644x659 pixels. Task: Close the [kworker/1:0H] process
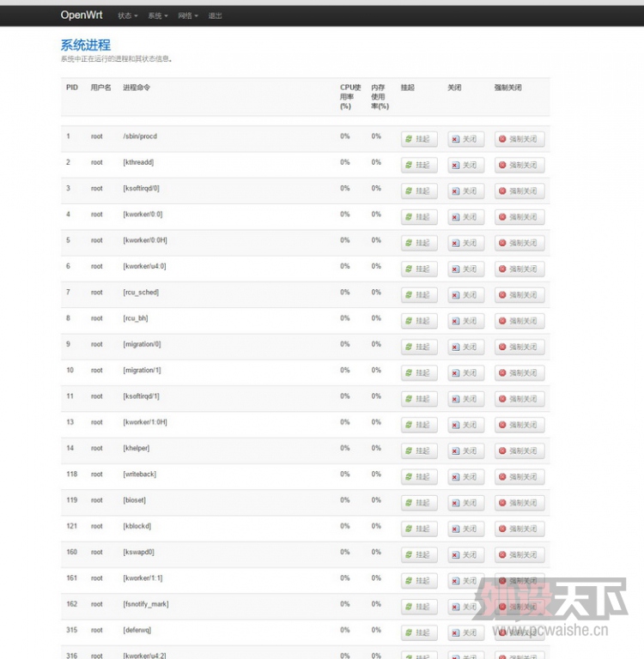[465, 425]
